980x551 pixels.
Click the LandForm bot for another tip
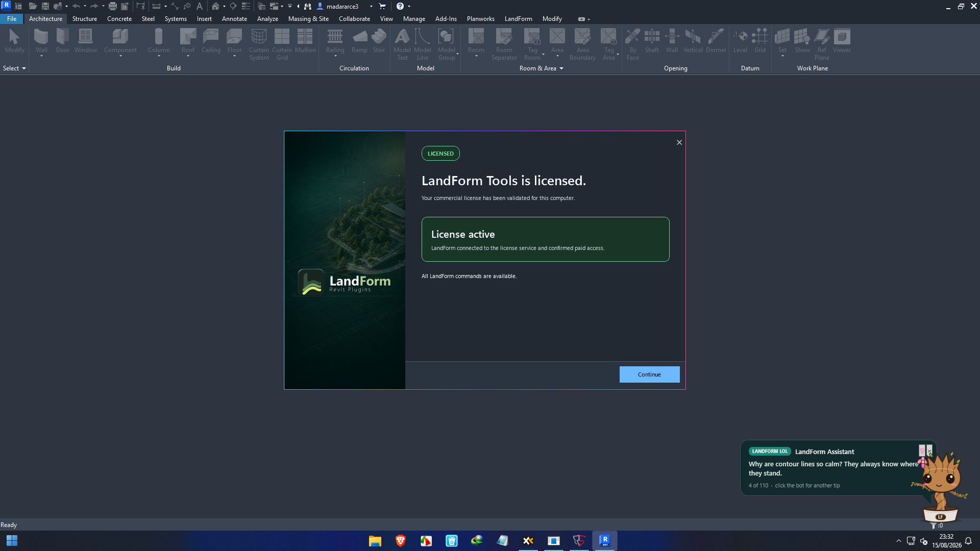(x=941, y=487)
